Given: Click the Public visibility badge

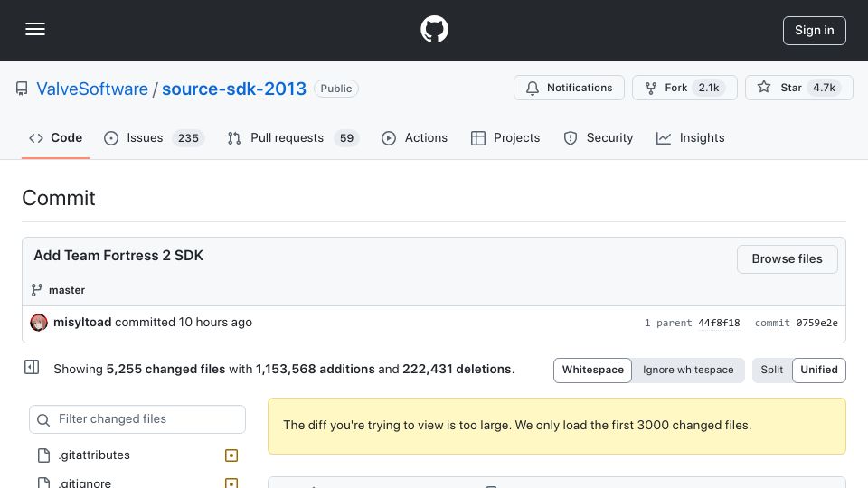Looking at the screenshot, I should coord(336,89).
